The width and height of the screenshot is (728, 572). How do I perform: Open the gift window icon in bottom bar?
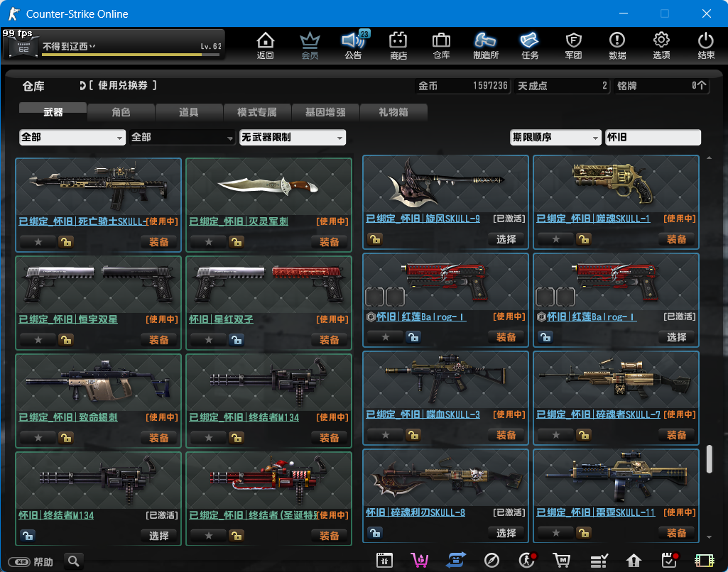tap(384, 561)
